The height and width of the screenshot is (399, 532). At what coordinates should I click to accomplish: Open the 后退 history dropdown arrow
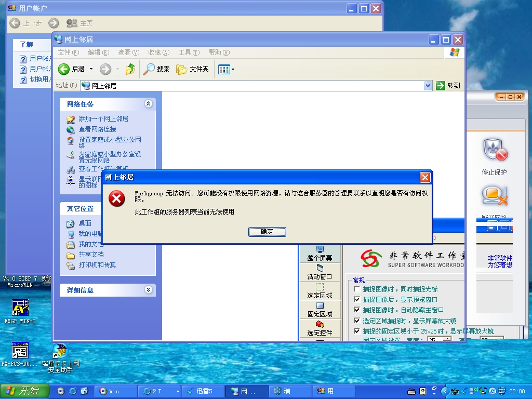point(91,69)
